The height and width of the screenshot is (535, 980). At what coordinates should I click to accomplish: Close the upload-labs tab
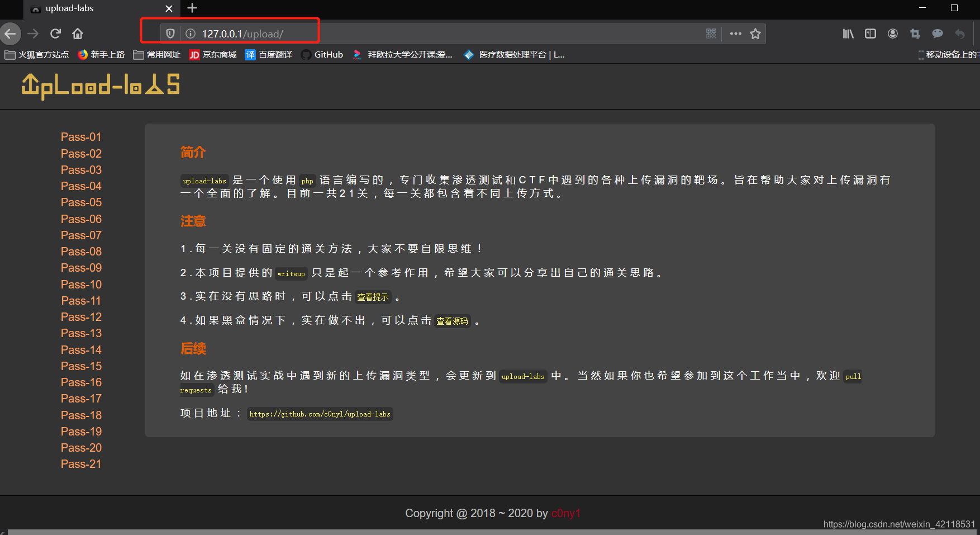point(169,8)
